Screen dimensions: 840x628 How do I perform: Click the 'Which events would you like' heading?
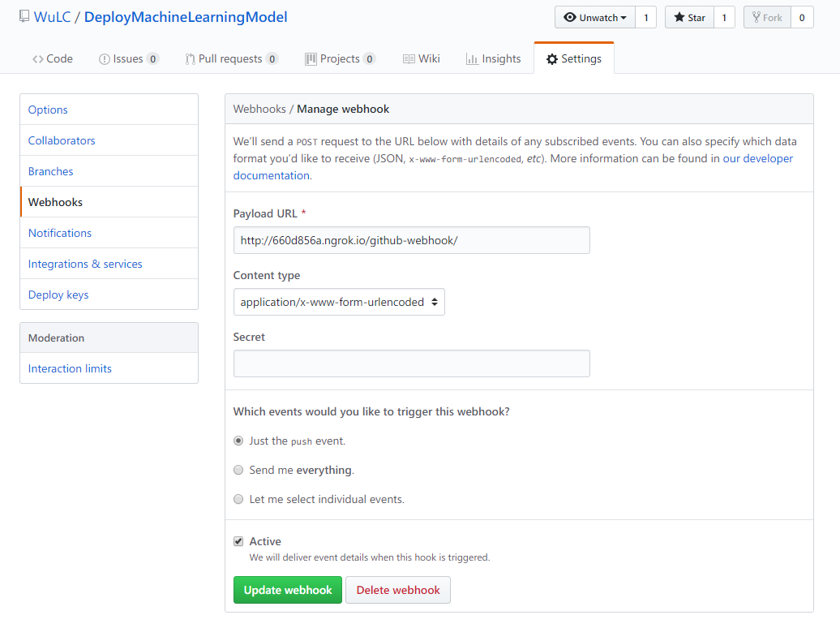371,411
